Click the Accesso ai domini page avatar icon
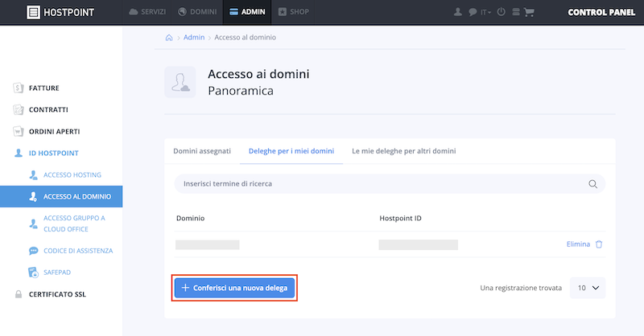Viewport: 644px width, 336px height. (180, 82)
